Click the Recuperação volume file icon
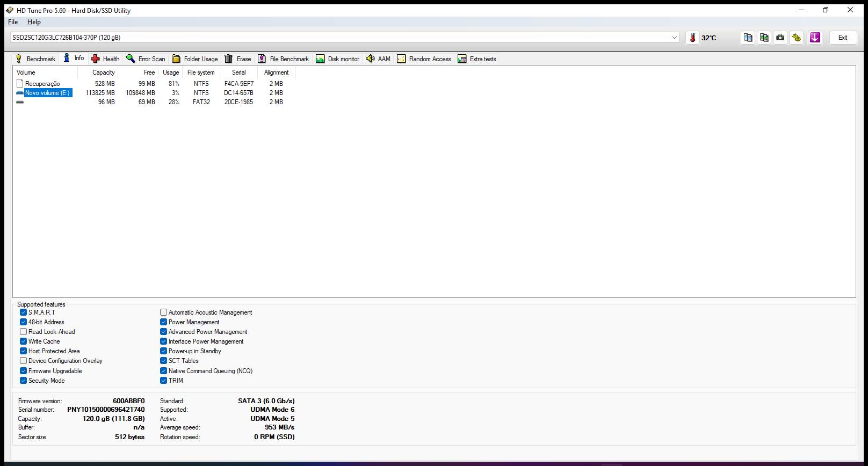This screenshot has width=868, height=466. (20, 83)
